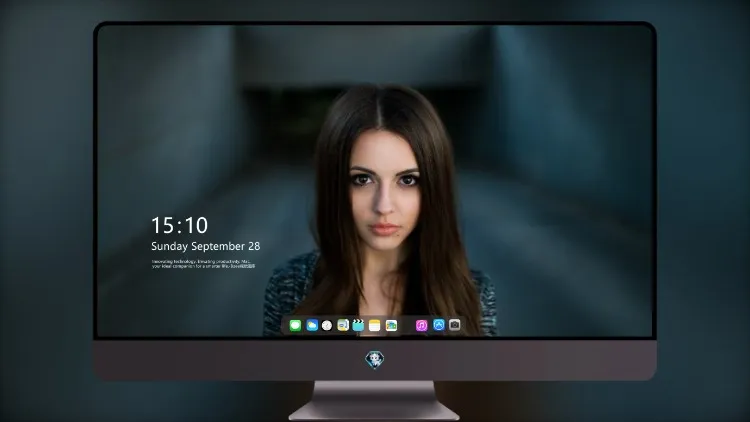The height and width of the screenshot is (422, 750).
Task: Open the photo gallery app in the dock
Action: [391, 325]
